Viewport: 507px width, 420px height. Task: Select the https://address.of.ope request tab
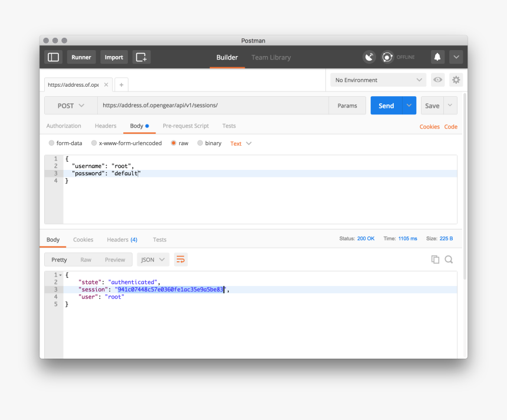pyautogui.click(x=74, y=85)
